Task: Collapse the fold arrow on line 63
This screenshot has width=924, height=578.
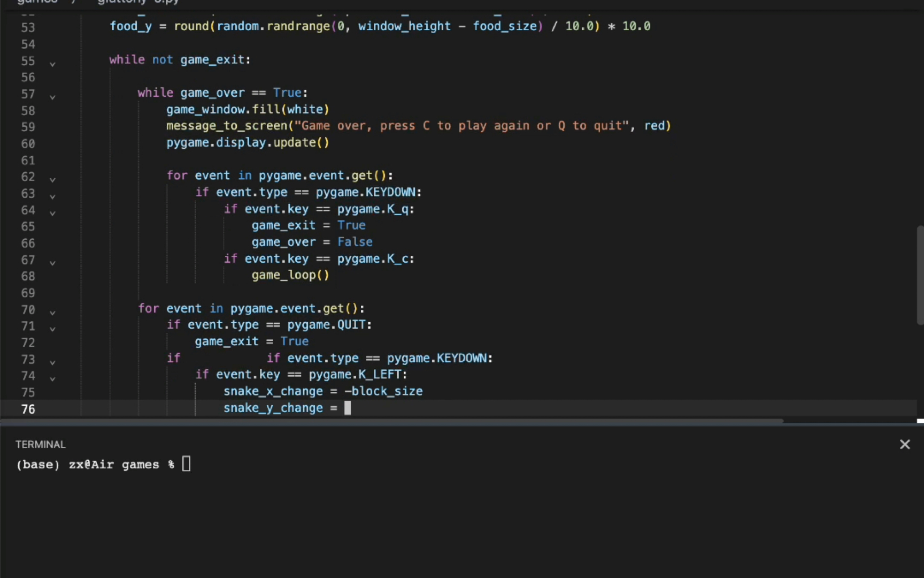Action: [x=52, y=196]
